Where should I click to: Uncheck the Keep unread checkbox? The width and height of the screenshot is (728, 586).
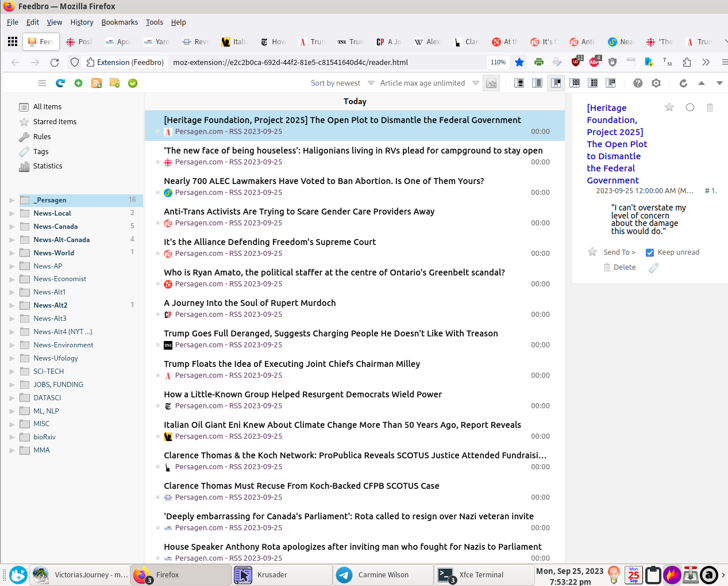tap(650, 252)
